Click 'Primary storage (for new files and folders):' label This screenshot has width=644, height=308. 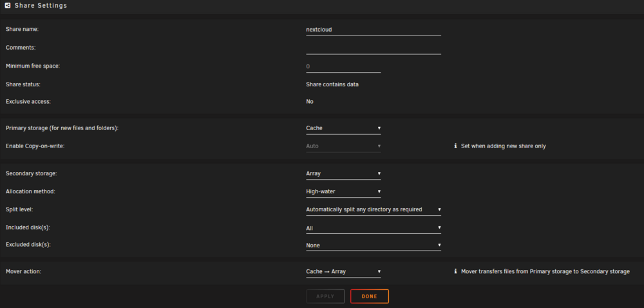pyautogui.click(x=62, y=128)
